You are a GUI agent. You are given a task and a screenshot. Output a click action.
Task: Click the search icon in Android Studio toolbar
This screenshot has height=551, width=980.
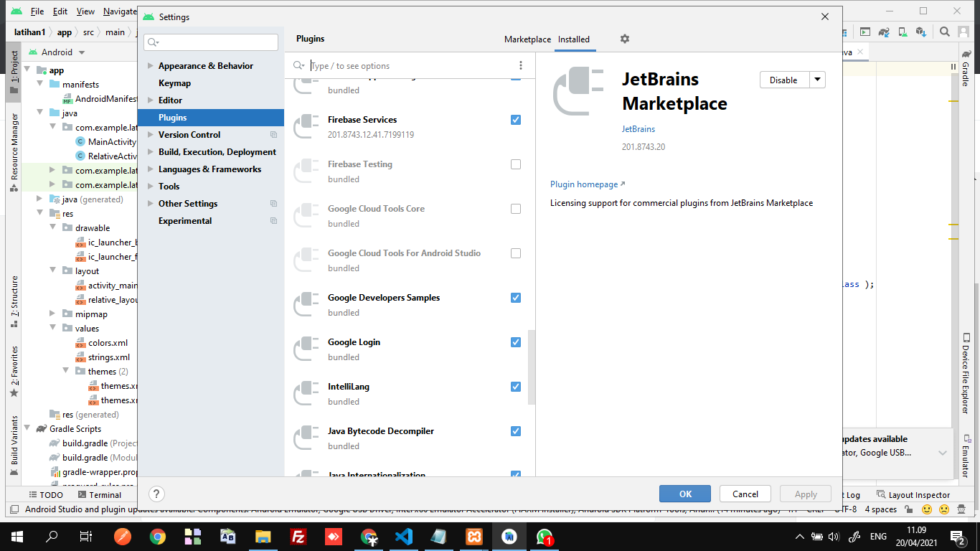click(x=945, y=32)
